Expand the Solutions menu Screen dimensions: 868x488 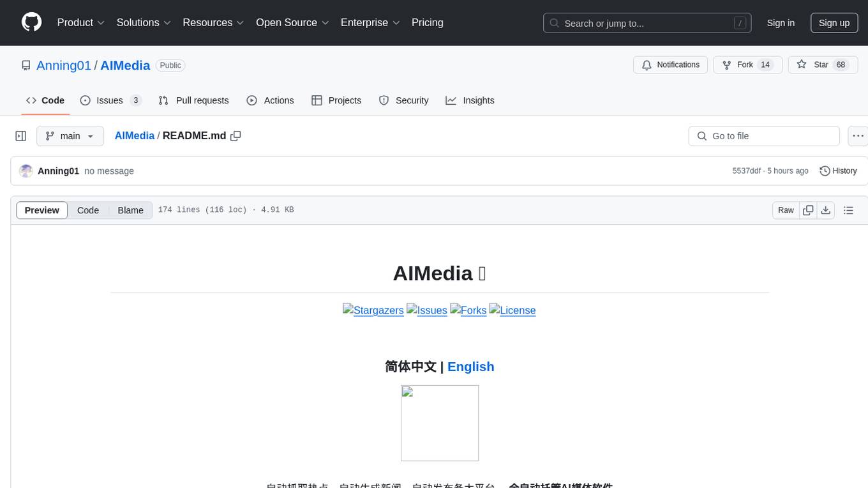pos(144,22)
